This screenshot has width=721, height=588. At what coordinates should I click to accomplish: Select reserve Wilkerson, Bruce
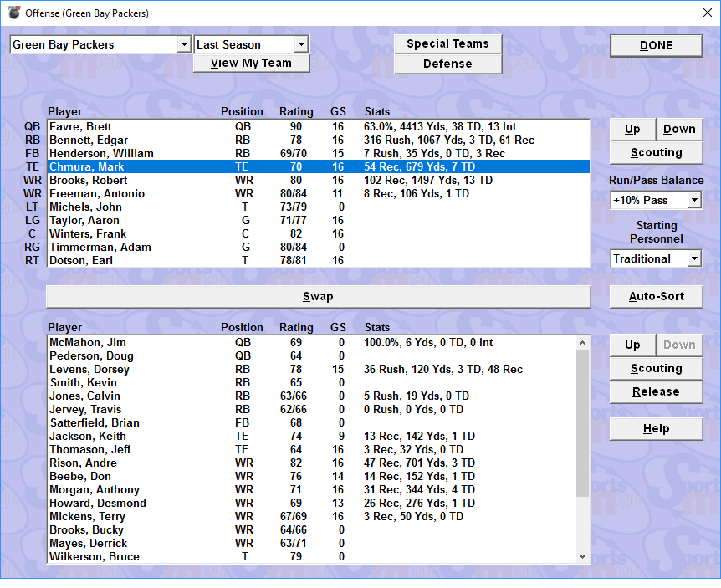coord(312,556)
